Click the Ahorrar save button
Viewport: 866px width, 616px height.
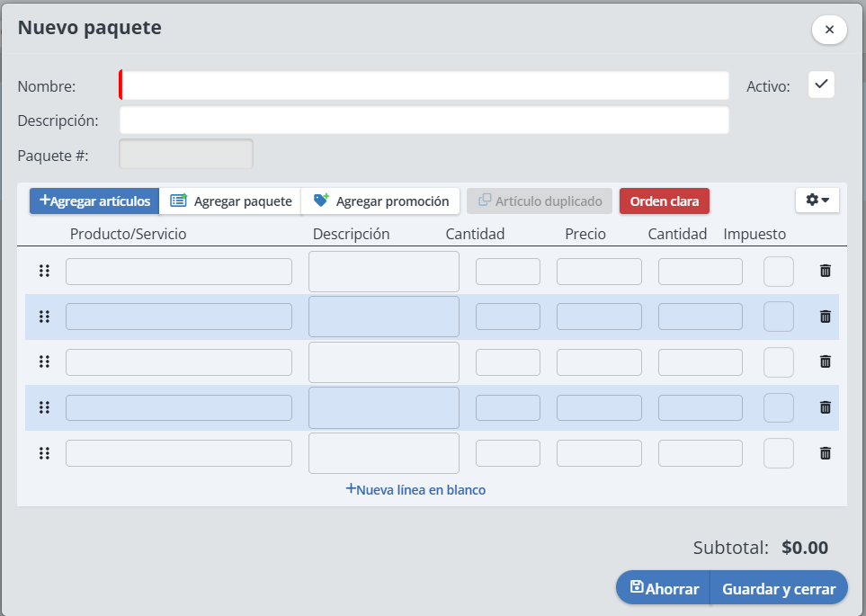664,588
